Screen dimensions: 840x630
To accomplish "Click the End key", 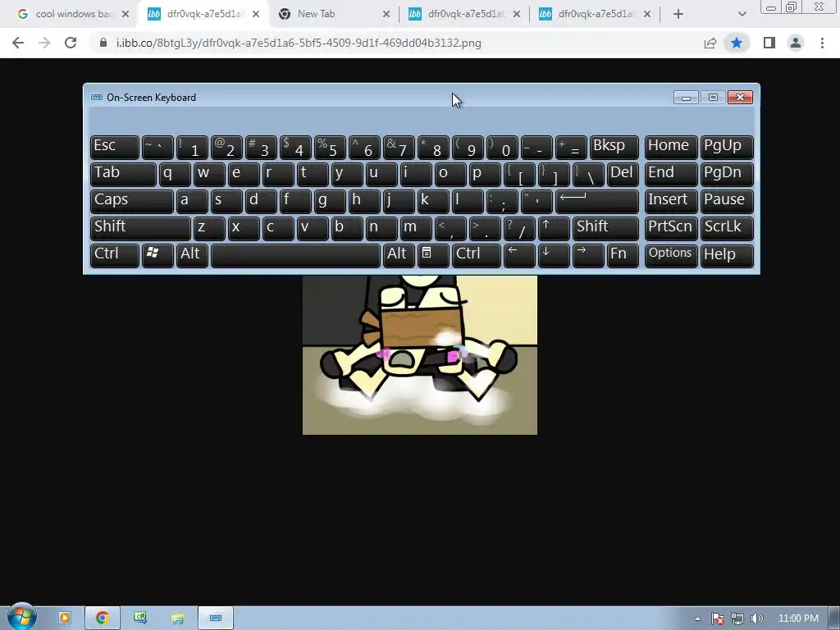I will pos(671,174).
